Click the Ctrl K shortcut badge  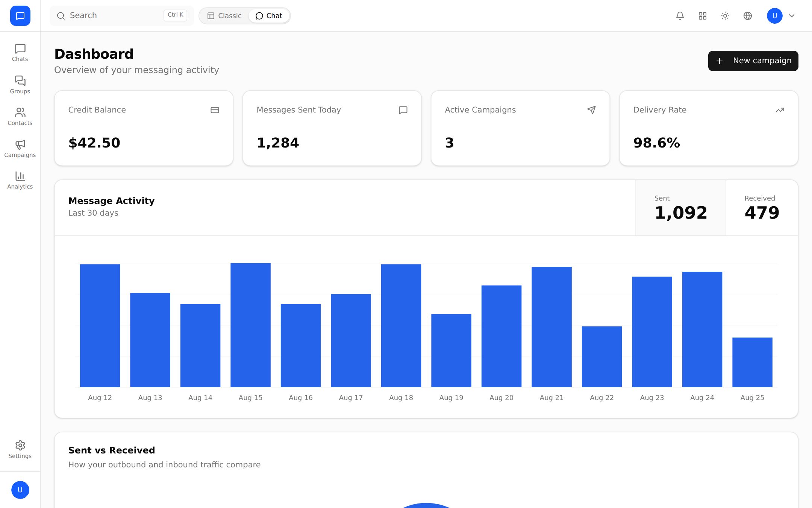[175, 15]
